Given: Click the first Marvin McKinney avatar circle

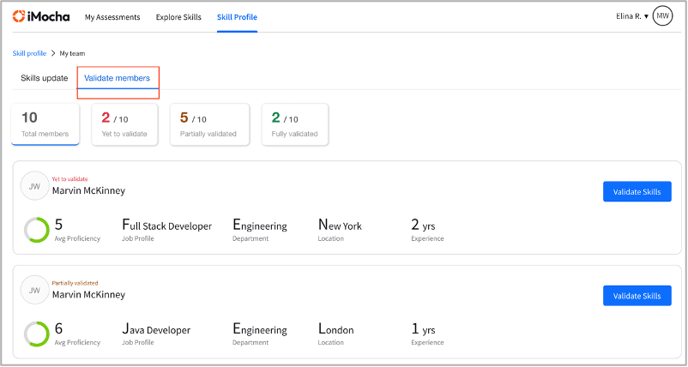Looking at the screenshot, I should [35, 186].
